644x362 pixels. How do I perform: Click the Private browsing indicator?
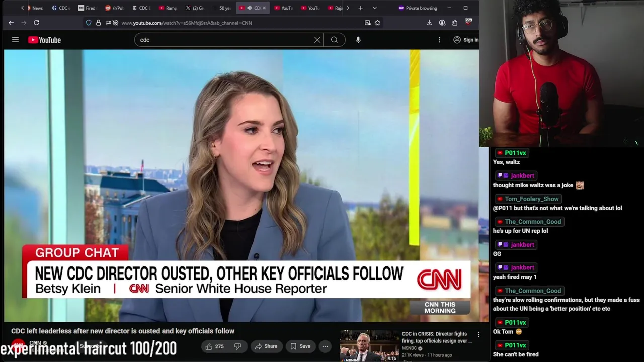click(418, 8)
